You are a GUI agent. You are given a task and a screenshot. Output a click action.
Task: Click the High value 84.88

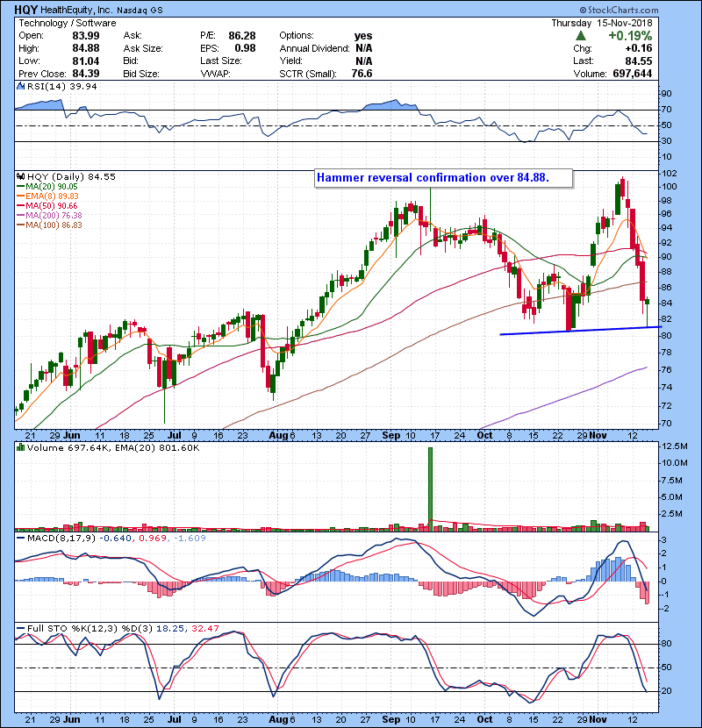tap(85, 48)
